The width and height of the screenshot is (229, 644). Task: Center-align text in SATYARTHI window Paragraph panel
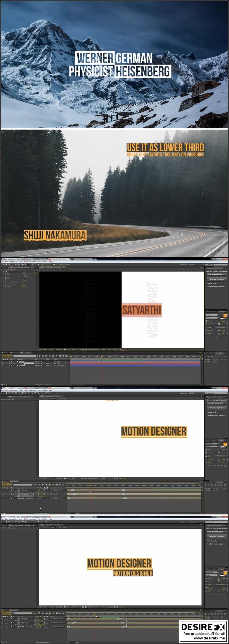(209, 356)
